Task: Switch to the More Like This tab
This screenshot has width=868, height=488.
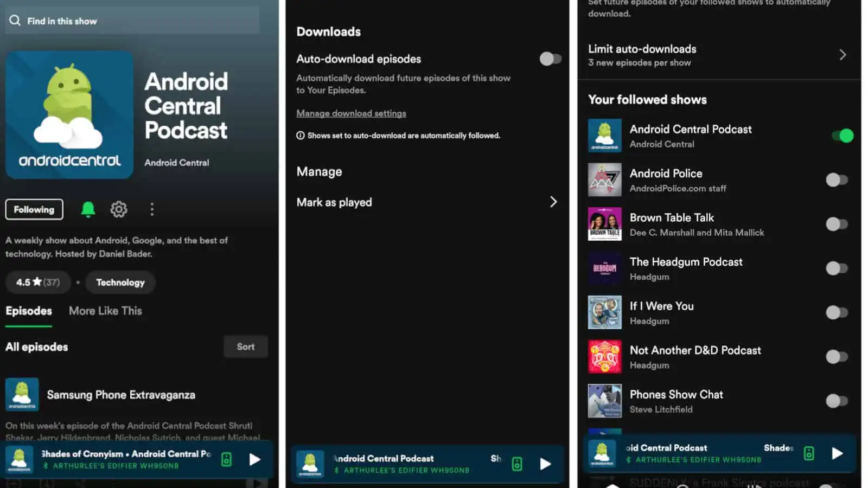Action: point(105,311)
